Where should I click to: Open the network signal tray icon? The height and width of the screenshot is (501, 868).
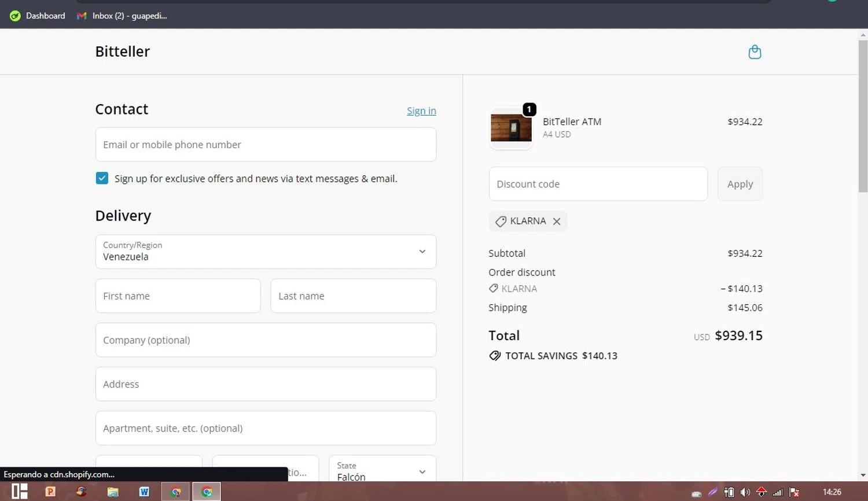[x=778, y=492]
